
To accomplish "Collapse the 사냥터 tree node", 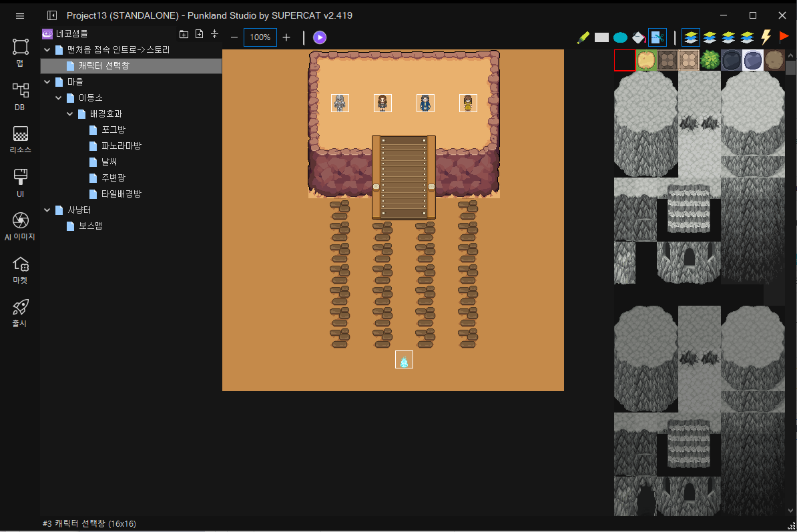I will click(47, 210).
